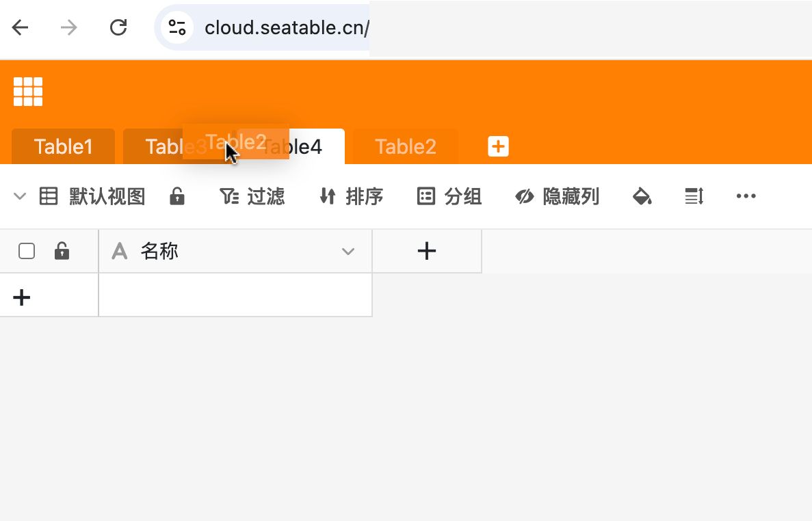Open the paint bucket row color tool
Viewport: 812px width, 521px height.
click(642, 197)
